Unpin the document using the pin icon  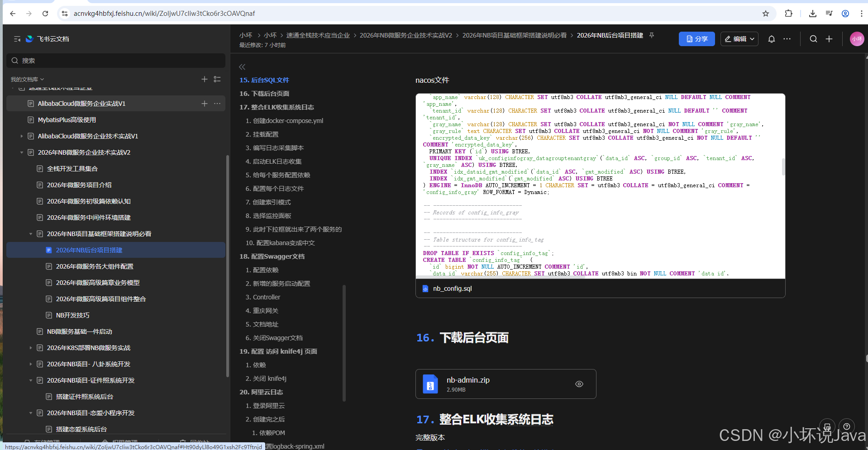click(x=652, y=35)
